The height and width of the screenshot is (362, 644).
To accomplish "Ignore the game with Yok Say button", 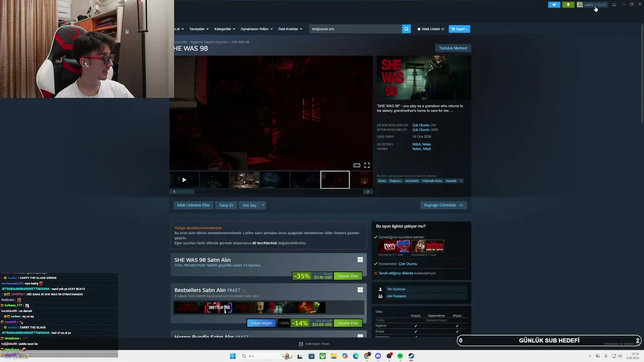I will click(250, 205).
